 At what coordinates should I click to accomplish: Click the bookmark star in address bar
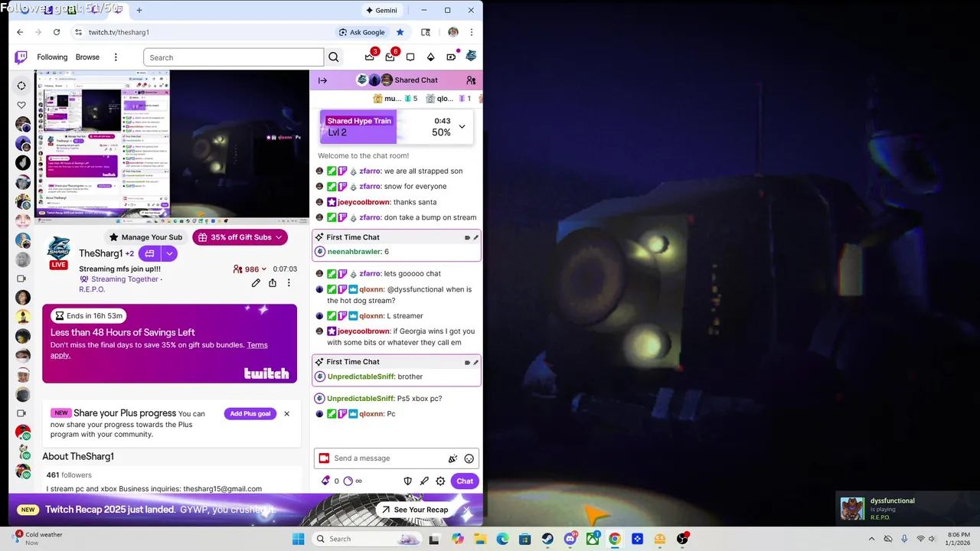400,32
